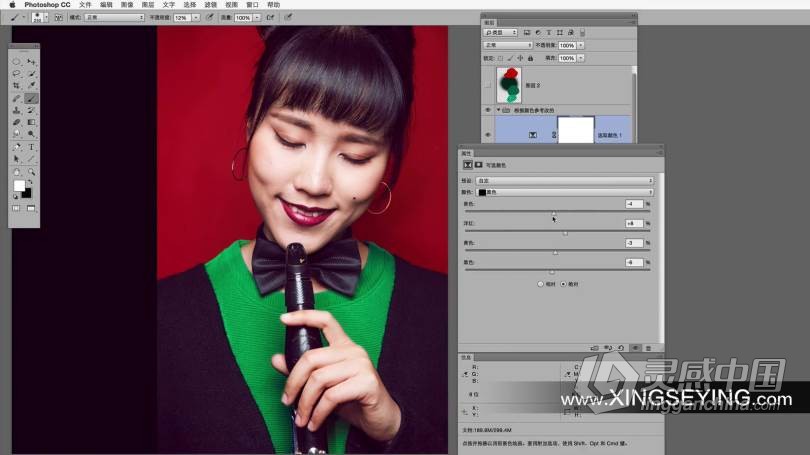810x455 pixels.
Task: Open the 文件 (File) menu
Action: coord(85,5)
